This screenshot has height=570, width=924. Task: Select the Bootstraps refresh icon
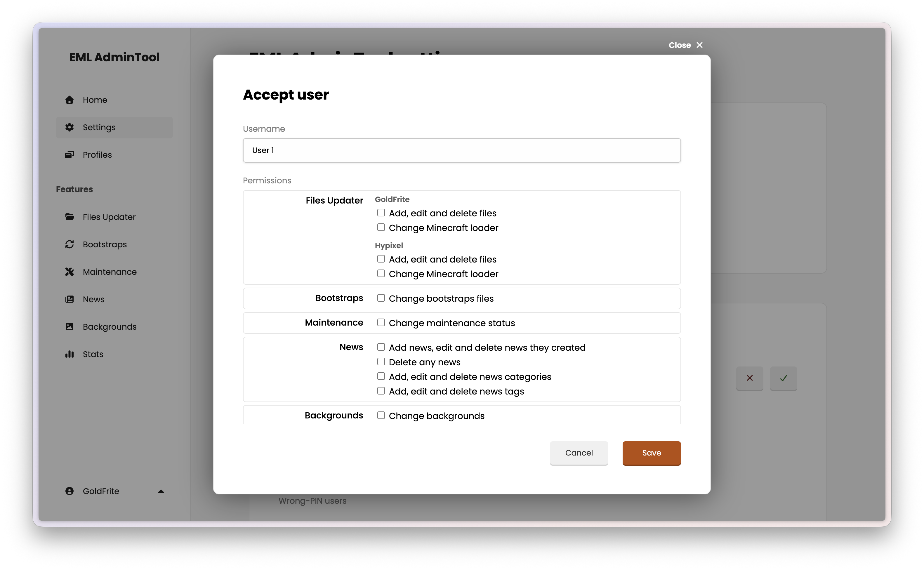(x=70, y=244)
